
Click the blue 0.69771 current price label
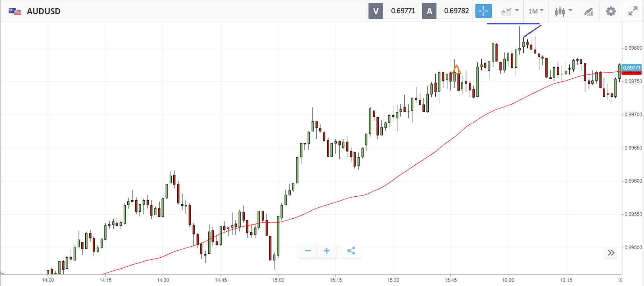coord(632,68)
